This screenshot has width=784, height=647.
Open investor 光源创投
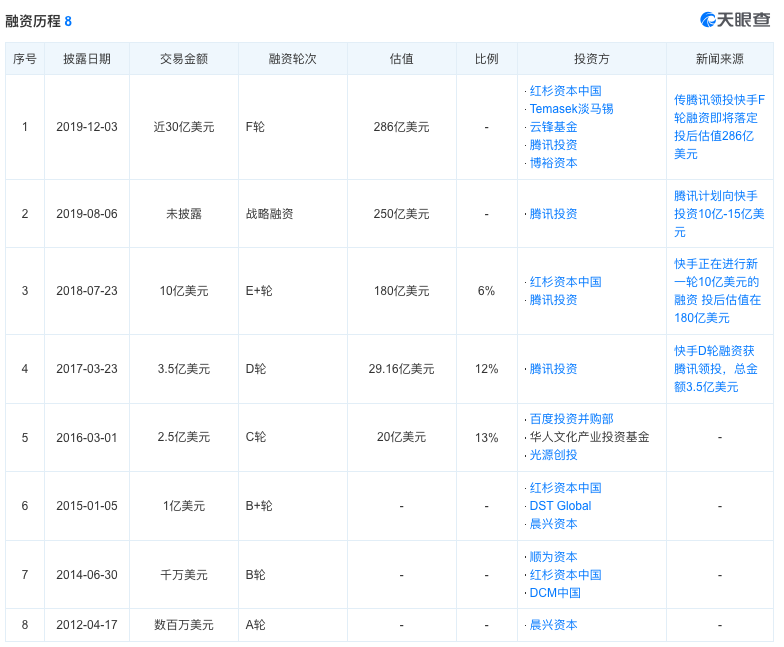pos(553,455)
